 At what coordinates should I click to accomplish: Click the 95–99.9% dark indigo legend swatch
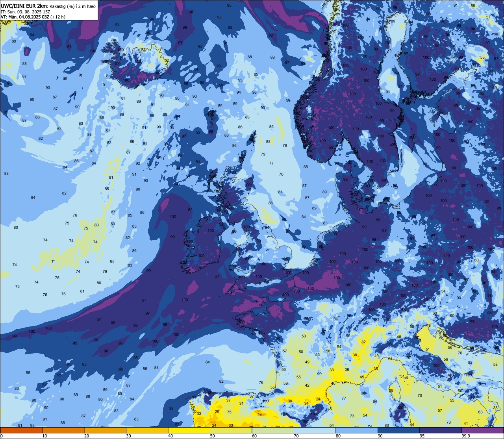(440, 430)
